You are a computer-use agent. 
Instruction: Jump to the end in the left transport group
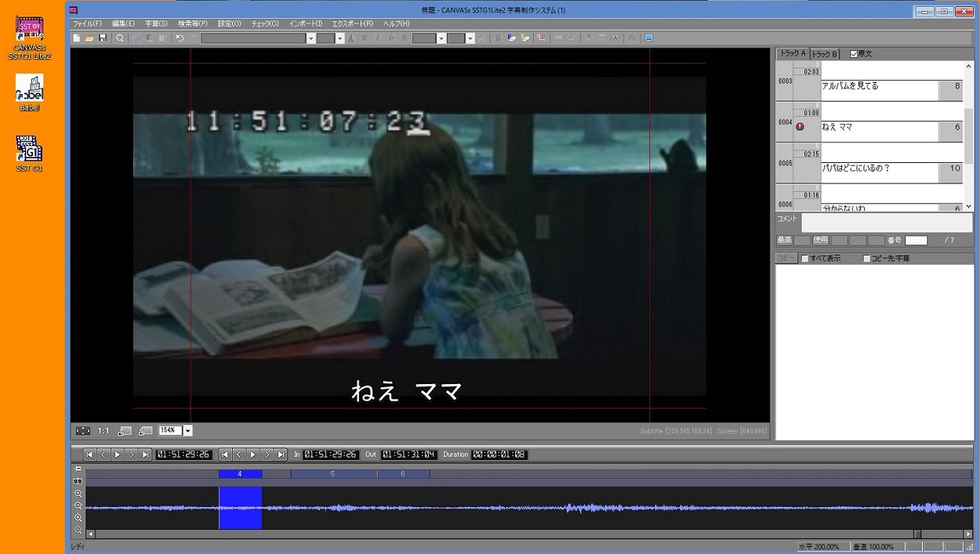[146, 454]
